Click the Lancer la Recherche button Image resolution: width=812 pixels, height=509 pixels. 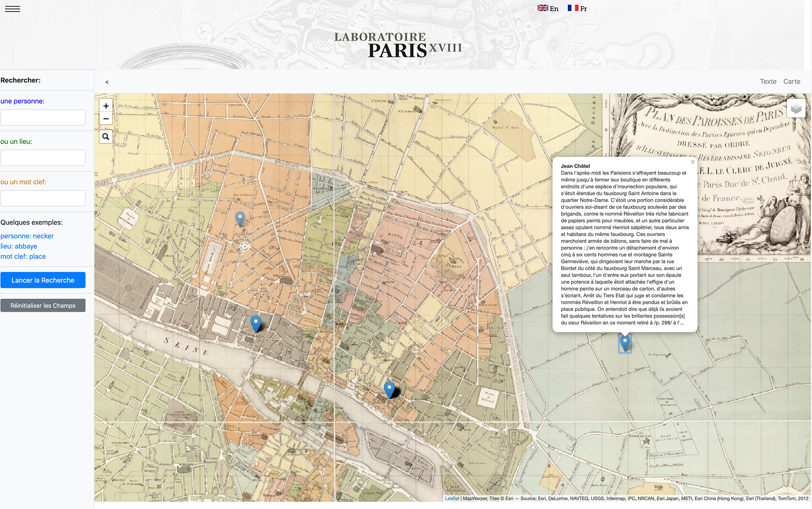click(43, 280)
